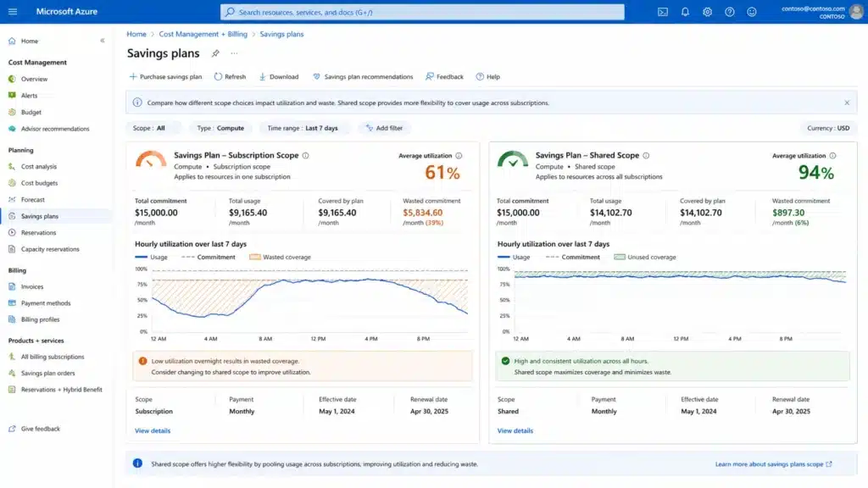
Task: Click the Billing profiles sidebar icon
Action: click(12, 319)
